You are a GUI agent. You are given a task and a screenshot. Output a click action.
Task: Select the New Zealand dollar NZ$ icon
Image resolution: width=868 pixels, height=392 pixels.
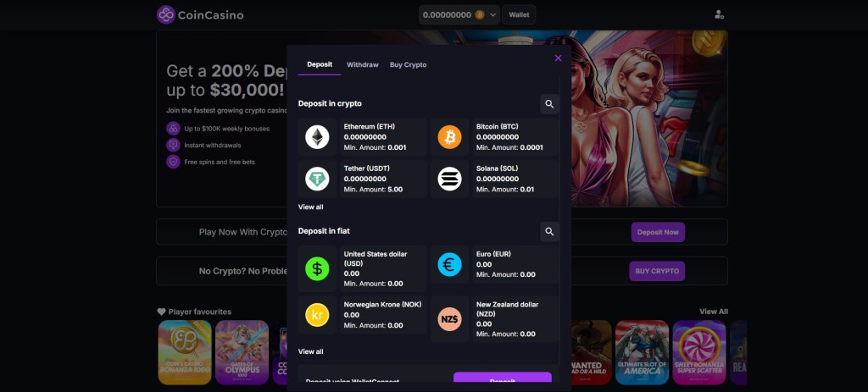[x=449, y=319]
